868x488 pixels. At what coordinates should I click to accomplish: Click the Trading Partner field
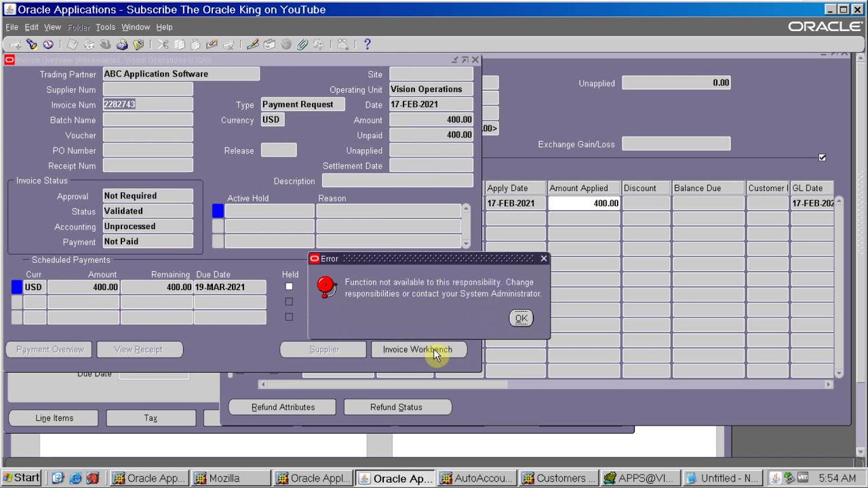point(181,74)
